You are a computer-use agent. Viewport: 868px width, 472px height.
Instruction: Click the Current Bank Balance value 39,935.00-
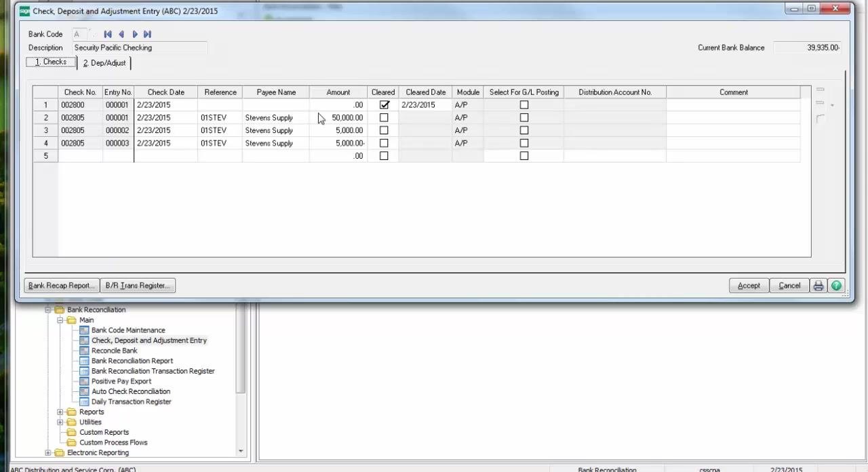808,47
